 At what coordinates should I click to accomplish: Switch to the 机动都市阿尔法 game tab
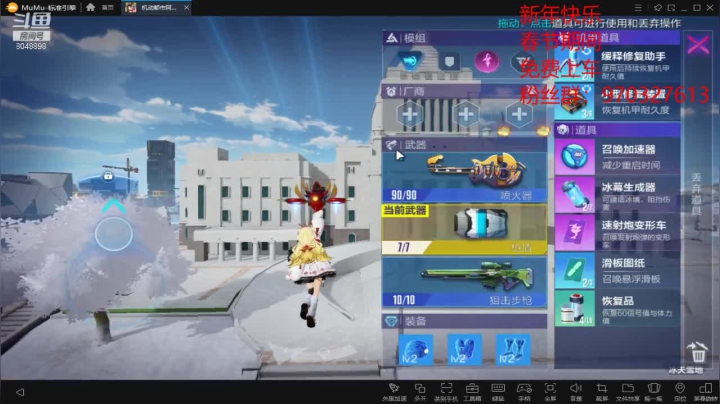coord(154,7)
